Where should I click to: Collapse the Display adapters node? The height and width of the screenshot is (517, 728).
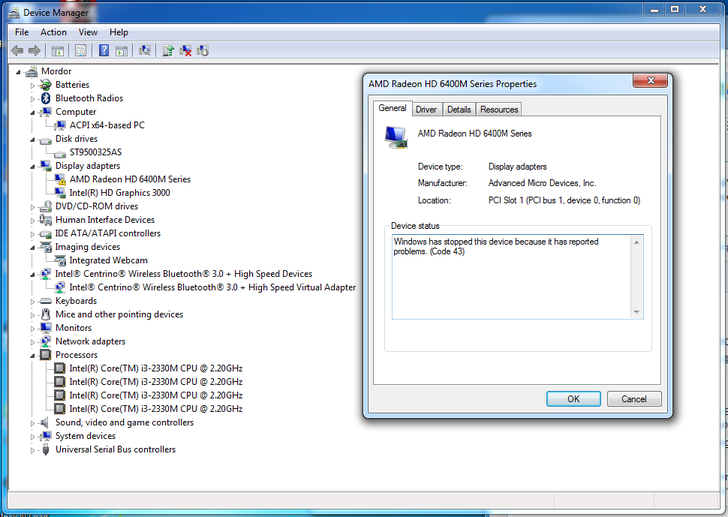coord(32,166)
